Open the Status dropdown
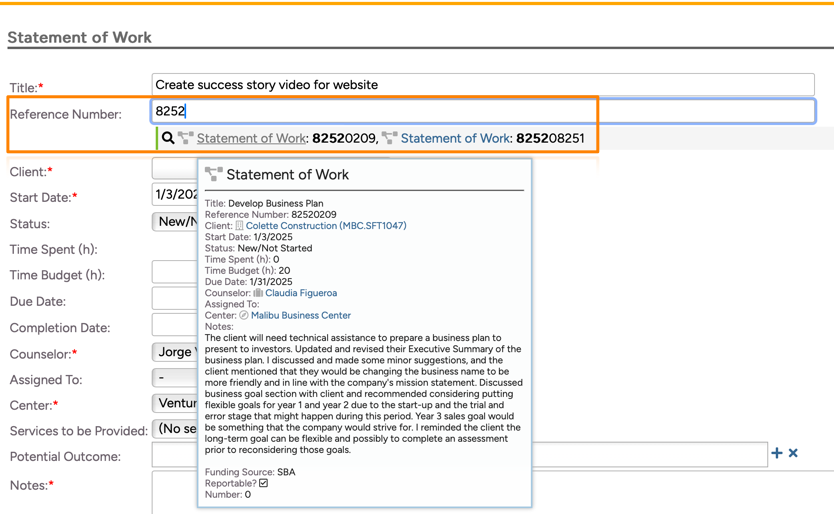The image size is (834, 514). (x=175, y=222)
